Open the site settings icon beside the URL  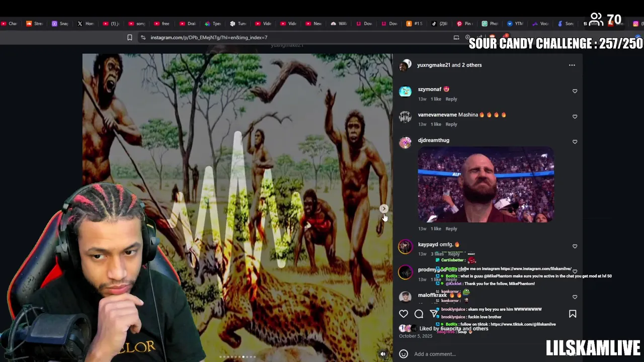(x=143, y=37)
